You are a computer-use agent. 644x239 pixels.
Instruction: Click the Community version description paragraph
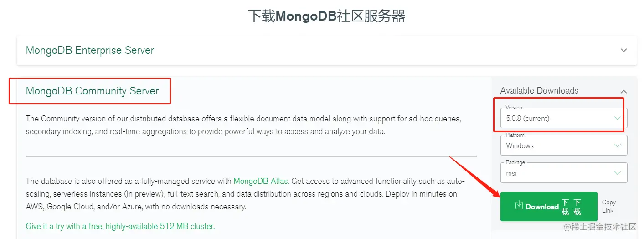(x=244, y=125)
